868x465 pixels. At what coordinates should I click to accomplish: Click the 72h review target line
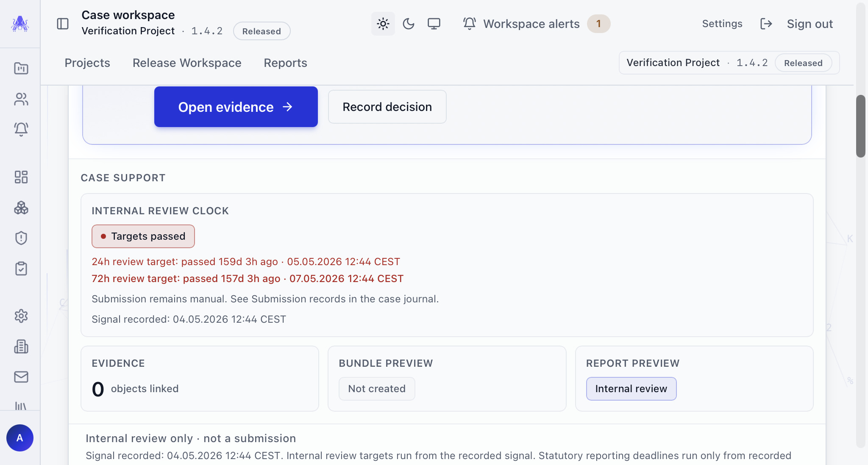(x=248, y=279)
